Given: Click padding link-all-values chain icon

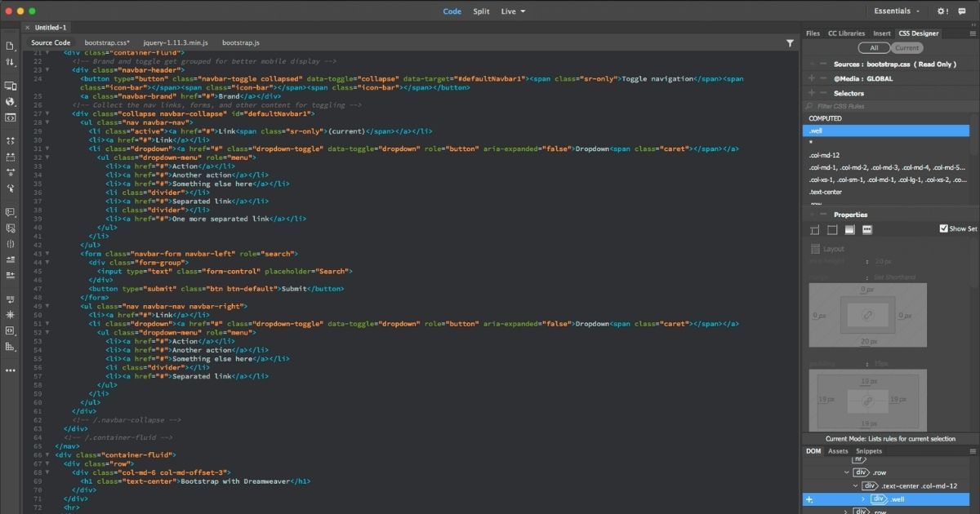Looking at the screenshot, I should click(868, 401).
